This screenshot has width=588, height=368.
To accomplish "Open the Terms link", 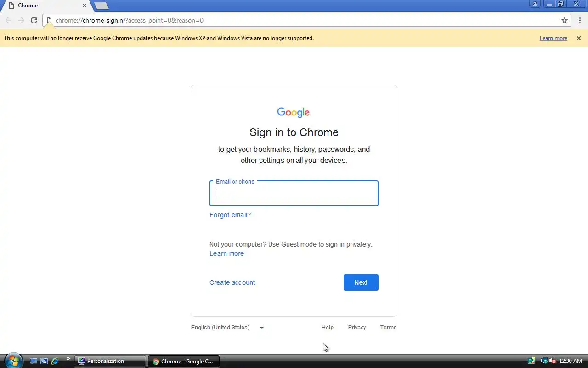I will (388, 328).
